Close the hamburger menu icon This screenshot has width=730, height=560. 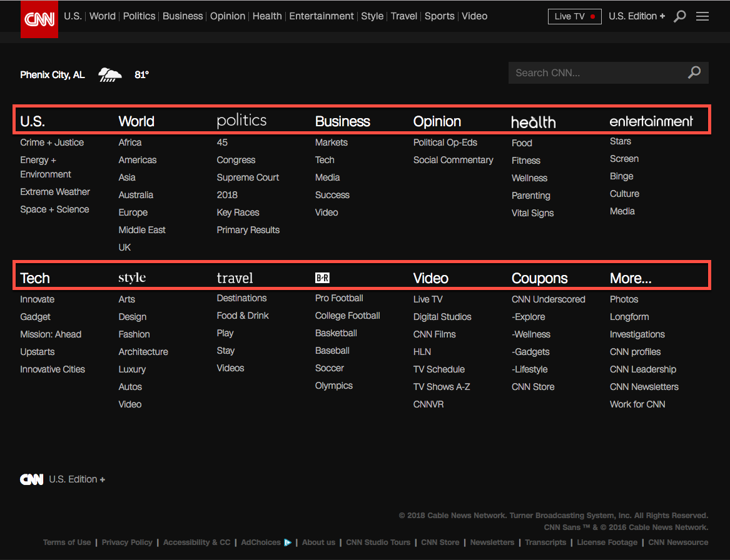point(702,16)
